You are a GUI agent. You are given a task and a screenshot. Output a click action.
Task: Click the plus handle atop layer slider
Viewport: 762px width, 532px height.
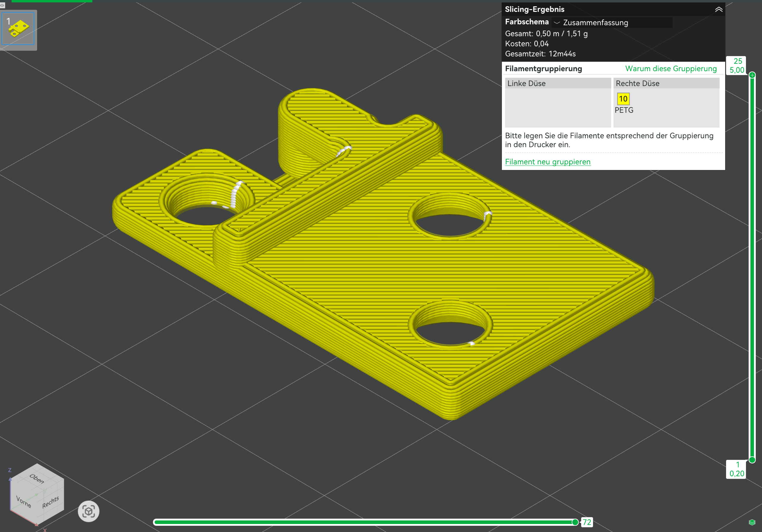click(x=752, y=75)
